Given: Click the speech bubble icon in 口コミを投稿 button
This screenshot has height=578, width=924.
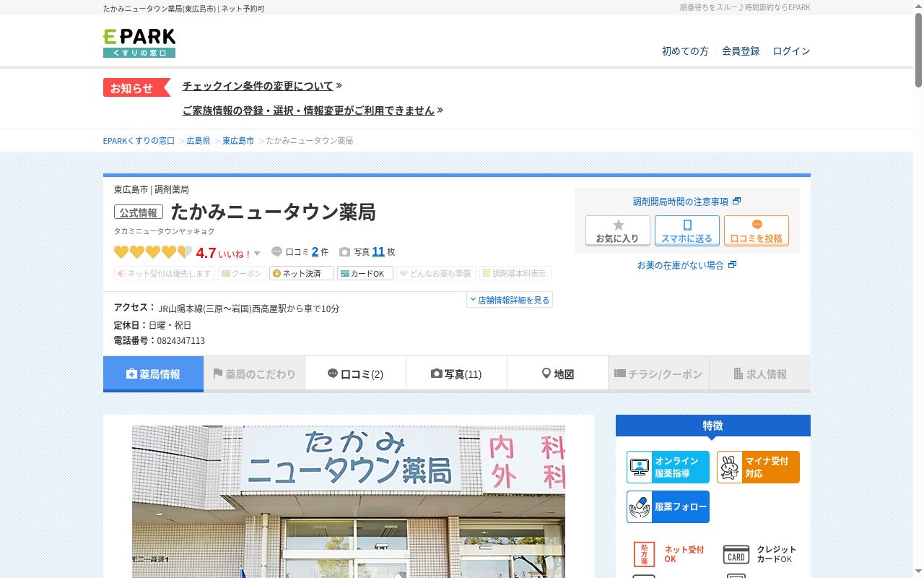Looking at the screenshot, I should pos(757,225).
